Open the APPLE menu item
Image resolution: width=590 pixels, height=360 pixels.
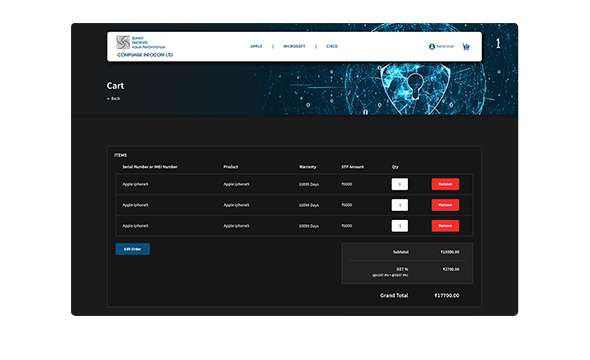pyautogui.click(x=256, y=46)
